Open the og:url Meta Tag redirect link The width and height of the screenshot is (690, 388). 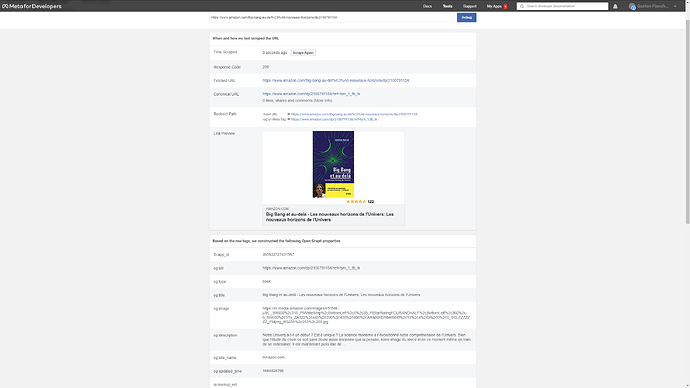coord(334,119)
